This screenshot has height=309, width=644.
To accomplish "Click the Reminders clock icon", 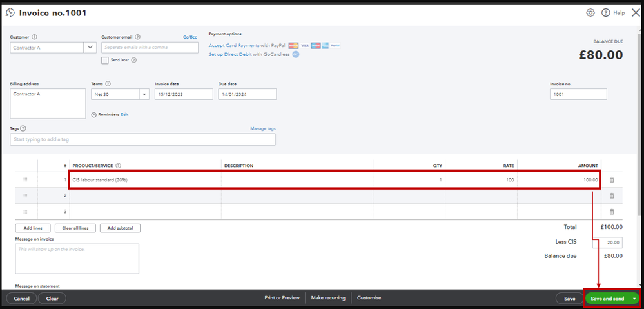I will [x=93, y=115].
